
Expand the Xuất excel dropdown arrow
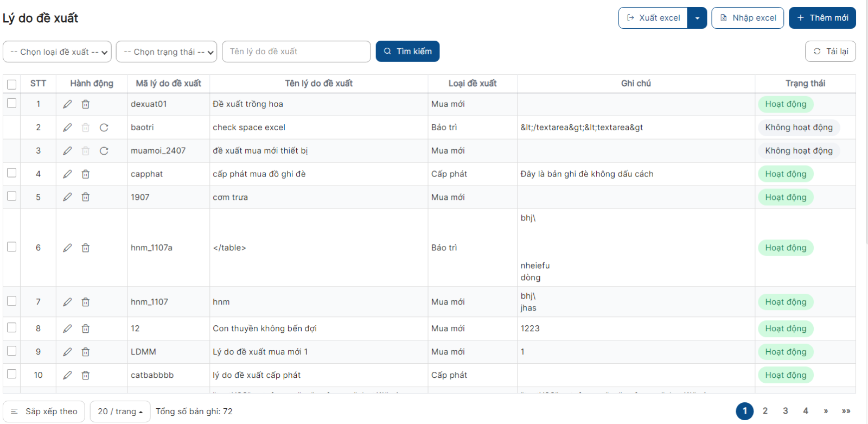click(x=697, y=18)
